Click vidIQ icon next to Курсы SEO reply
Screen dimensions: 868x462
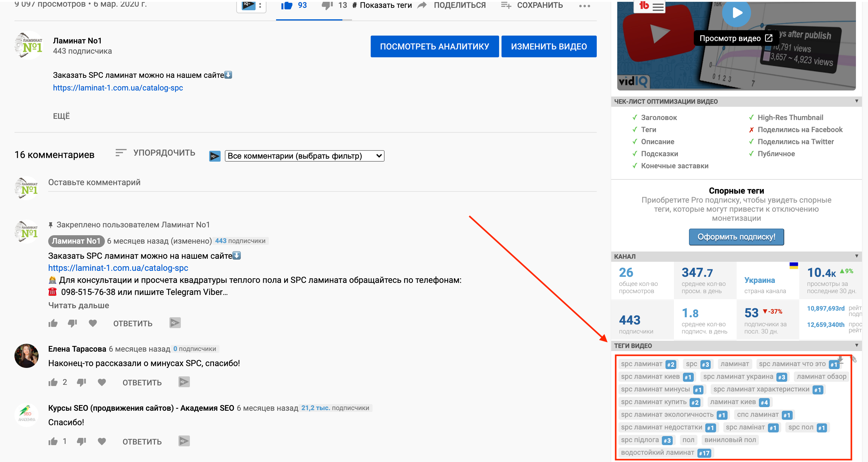pos(184,441)
